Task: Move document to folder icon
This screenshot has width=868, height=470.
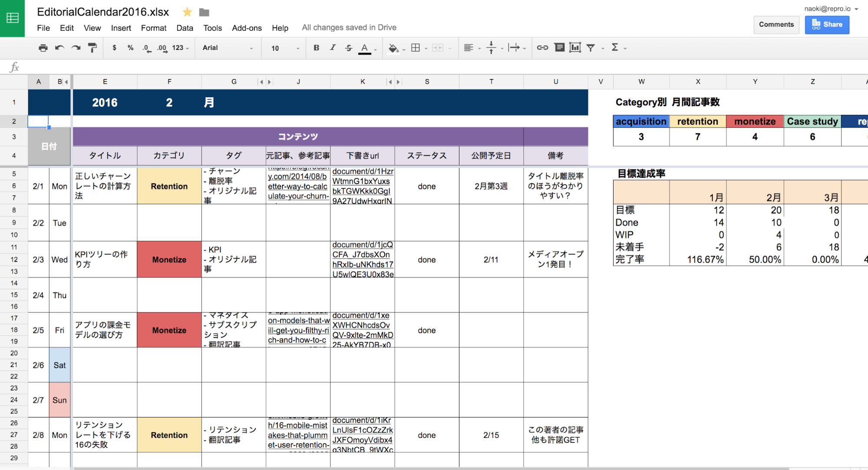Action: point(204,12)
